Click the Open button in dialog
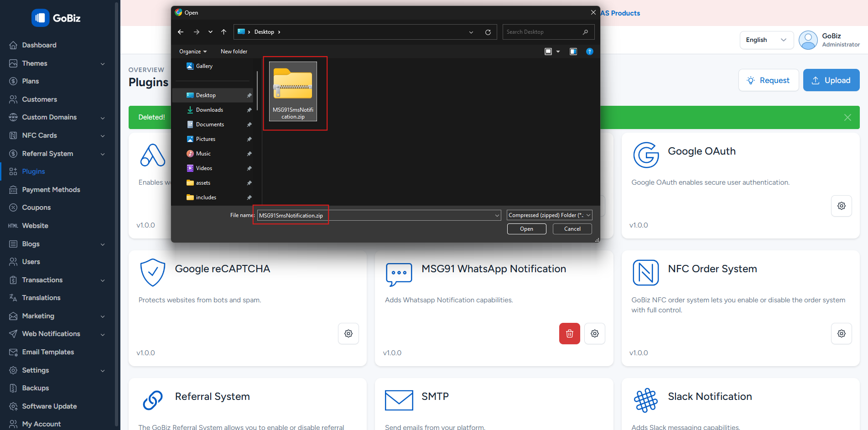Image resolution: width=868 pixels, height=430 pixels. (x=526, y=229)
